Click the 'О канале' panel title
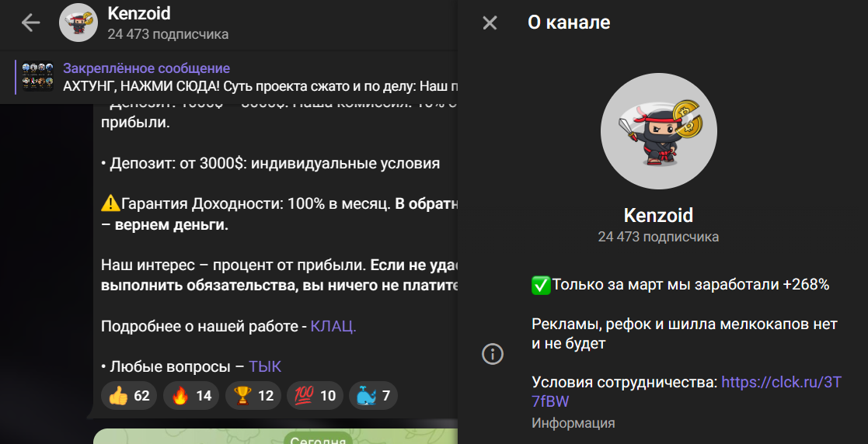The width and height of the screenshot is (868, 444). tap(569, 23)
